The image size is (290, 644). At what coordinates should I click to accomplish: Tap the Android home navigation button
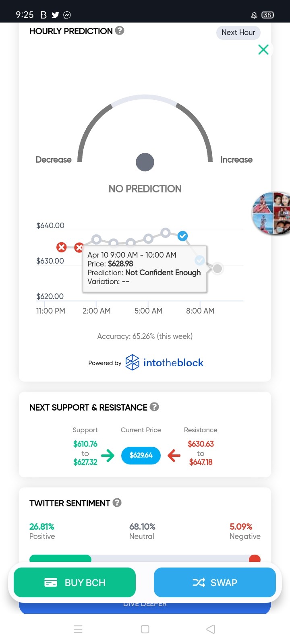click(145, 629)
